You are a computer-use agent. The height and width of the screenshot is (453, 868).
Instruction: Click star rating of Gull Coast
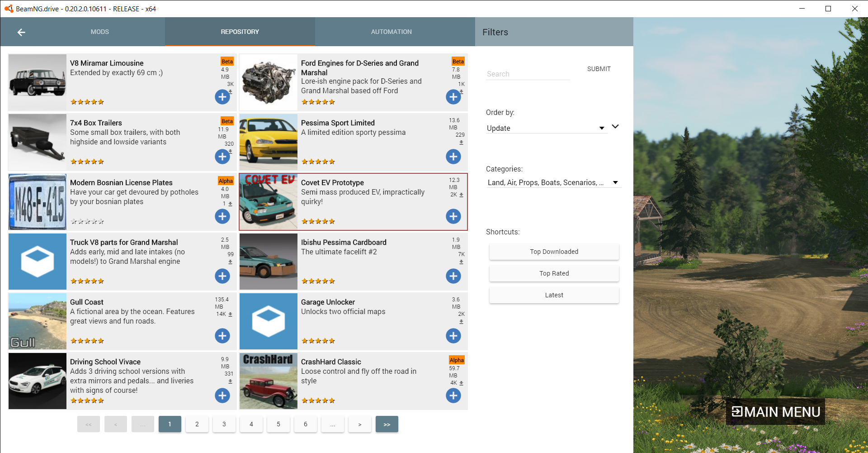point(87,341)
